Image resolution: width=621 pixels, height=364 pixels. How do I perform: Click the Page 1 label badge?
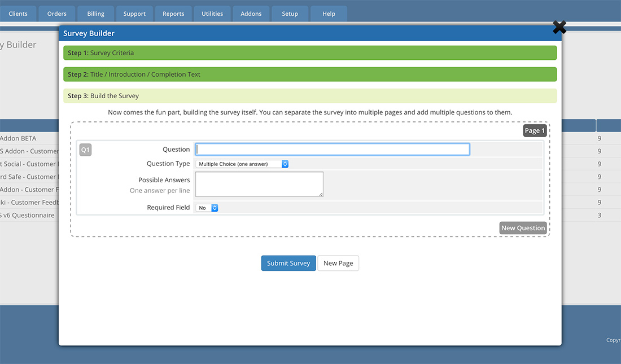pyautogui.click(x=535, y=130)
